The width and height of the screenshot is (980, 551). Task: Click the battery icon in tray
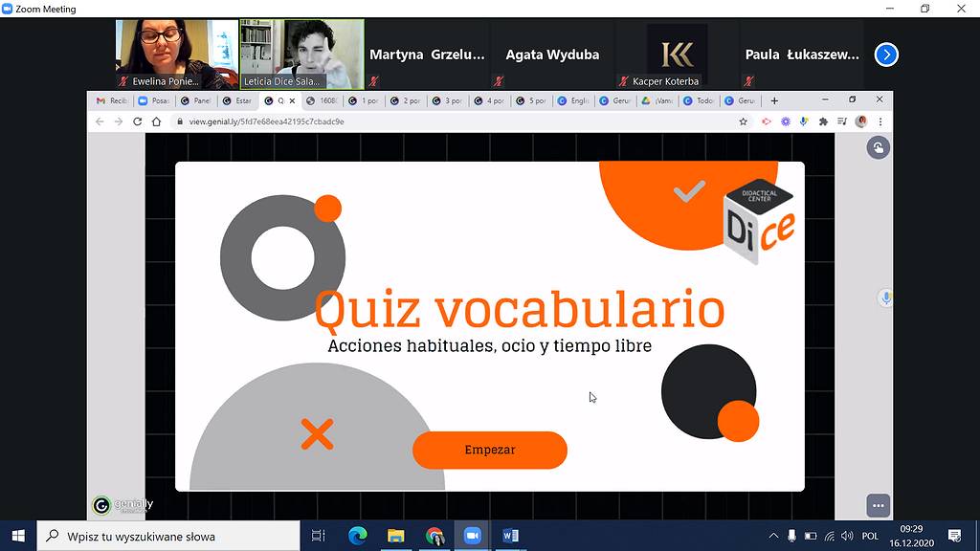pos(811,536)
